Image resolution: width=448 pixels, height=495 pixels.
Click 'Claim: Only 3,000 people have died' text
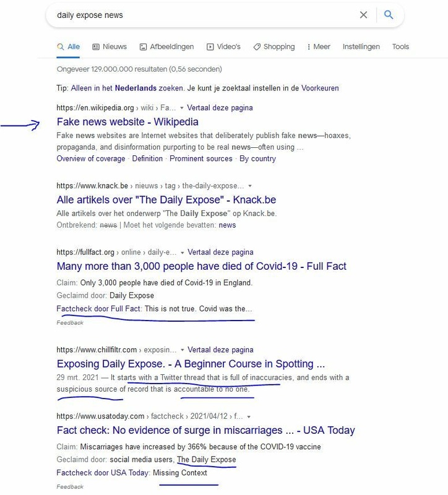pyautogui.click(x=154, y=283)
